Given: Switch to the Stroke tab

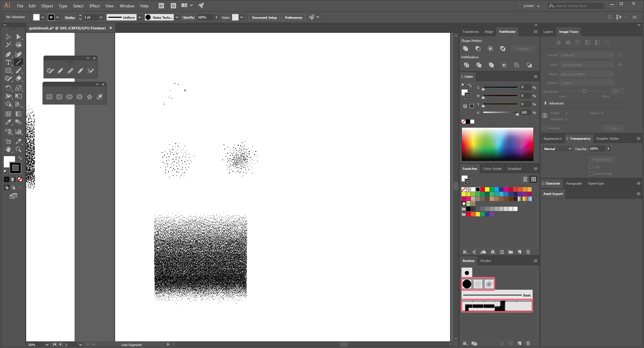Looking at the screenshot, I should pos(485,261).
